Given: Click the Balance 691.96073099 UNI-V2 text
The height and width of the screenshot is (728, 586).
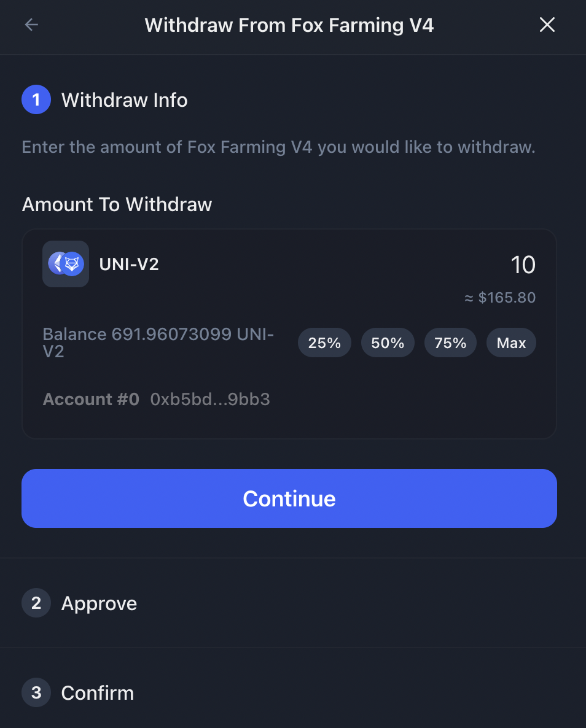Looking at the screenshot, I should tap(158, 343).
